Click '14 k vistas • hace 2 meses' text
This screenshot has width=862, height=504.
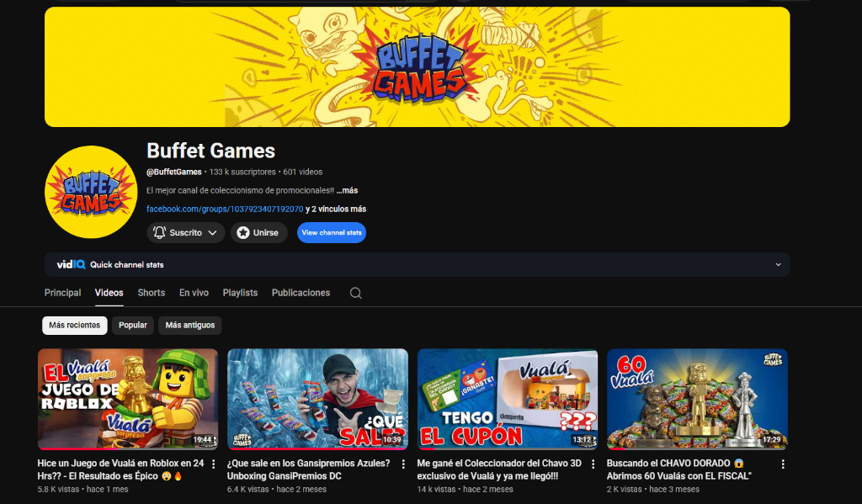(x=465, y=489)
